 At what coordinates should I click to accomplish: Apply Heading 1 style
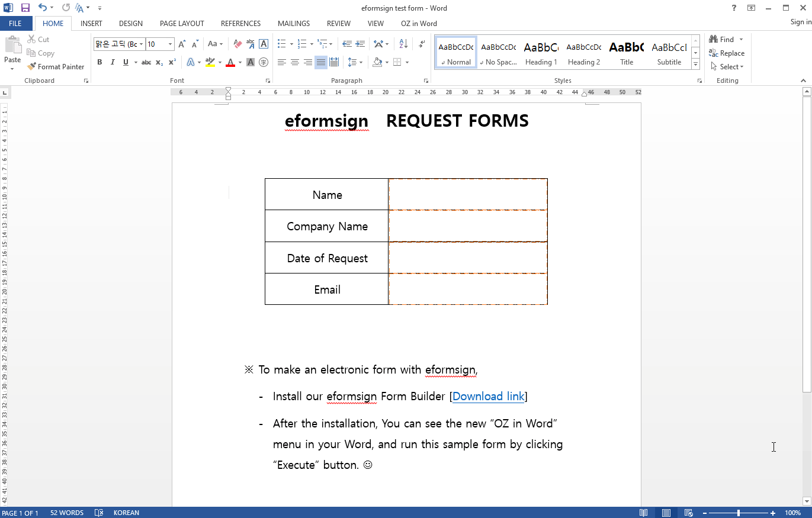541,53
